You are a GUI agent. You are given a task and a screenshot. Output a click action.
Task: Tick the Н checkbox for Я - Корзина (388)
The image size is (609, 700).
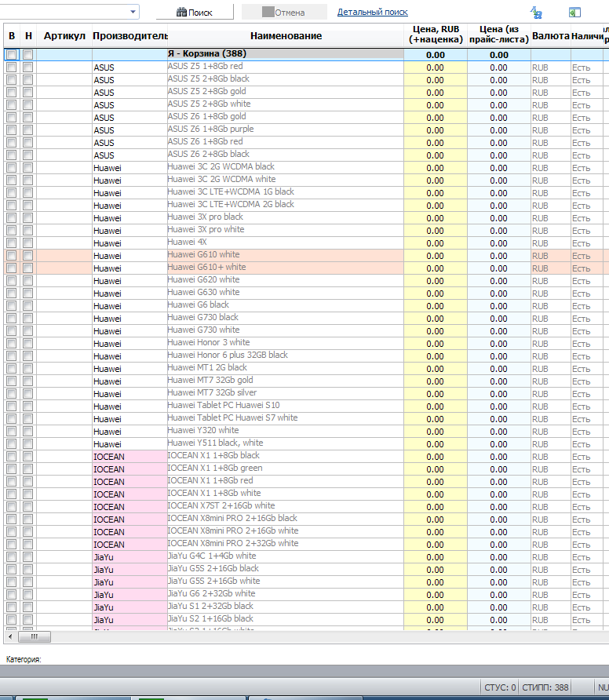coord(28,55)
